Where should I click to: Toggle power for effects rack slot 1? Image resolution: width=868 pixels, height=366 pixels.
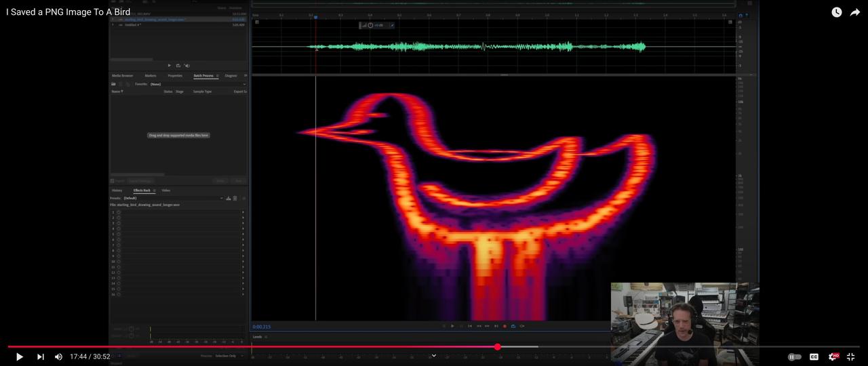point(119,212)
